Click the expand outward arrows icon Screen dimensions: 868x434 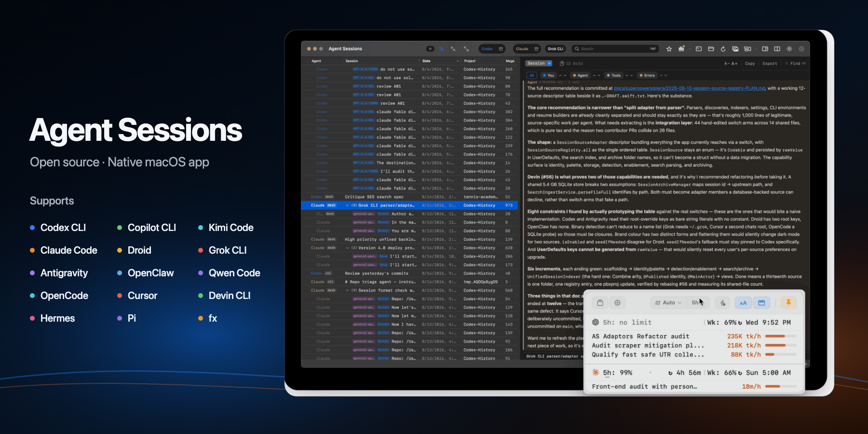pyautogui.click(x=466, y=49)
